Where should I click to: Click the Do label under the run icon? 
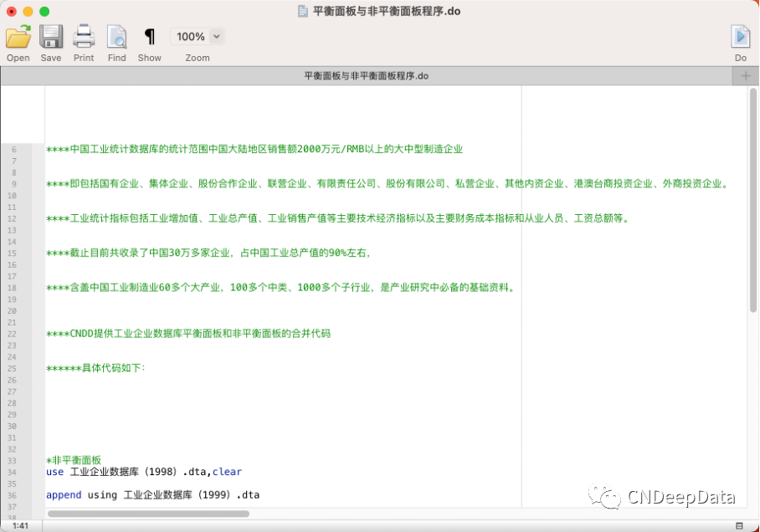tap(740, 58)
